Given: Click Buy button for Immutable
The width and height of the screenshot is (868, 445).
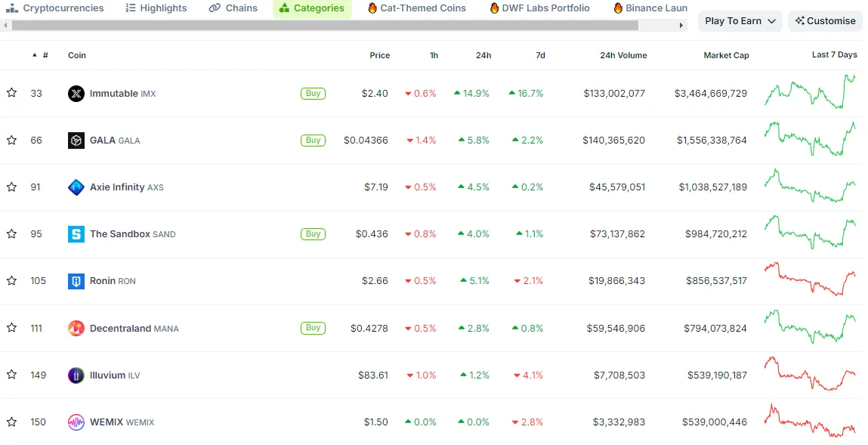Looking at the screenshot, I should 313,94.
